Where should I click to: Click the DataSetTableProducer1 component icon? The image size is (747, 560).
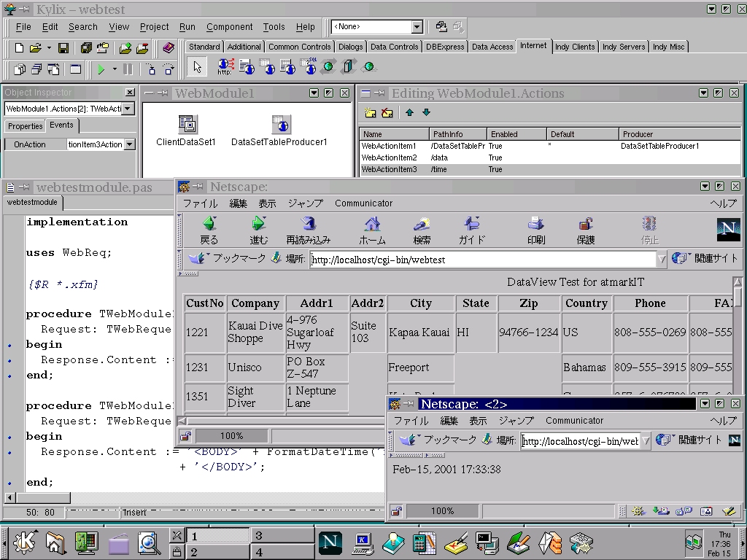[281, 124]
